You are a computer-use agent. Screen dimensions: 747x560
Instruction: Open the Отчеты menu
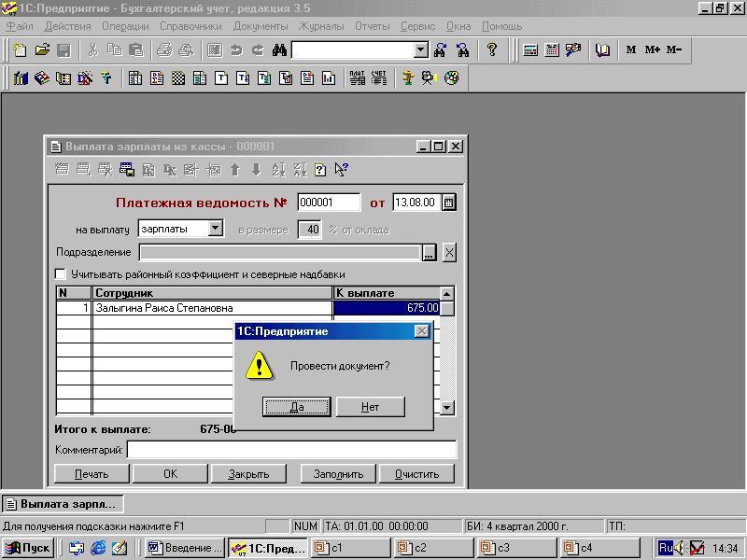372,26
